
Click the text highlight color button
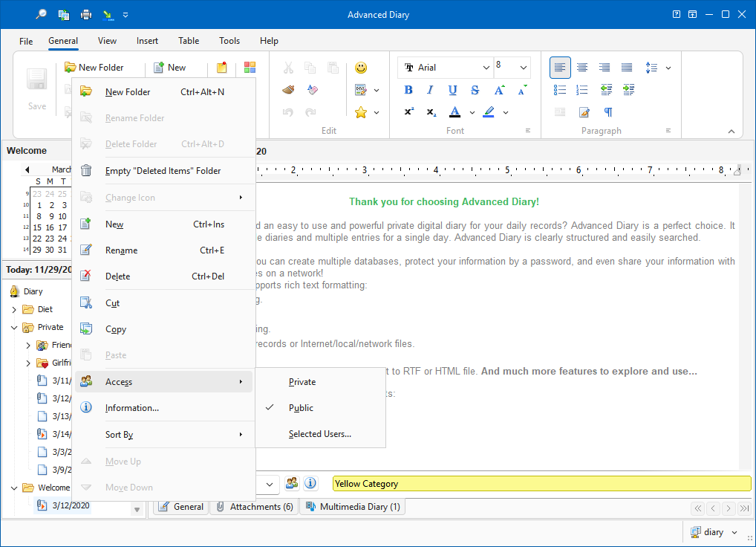tap(489, 112)
